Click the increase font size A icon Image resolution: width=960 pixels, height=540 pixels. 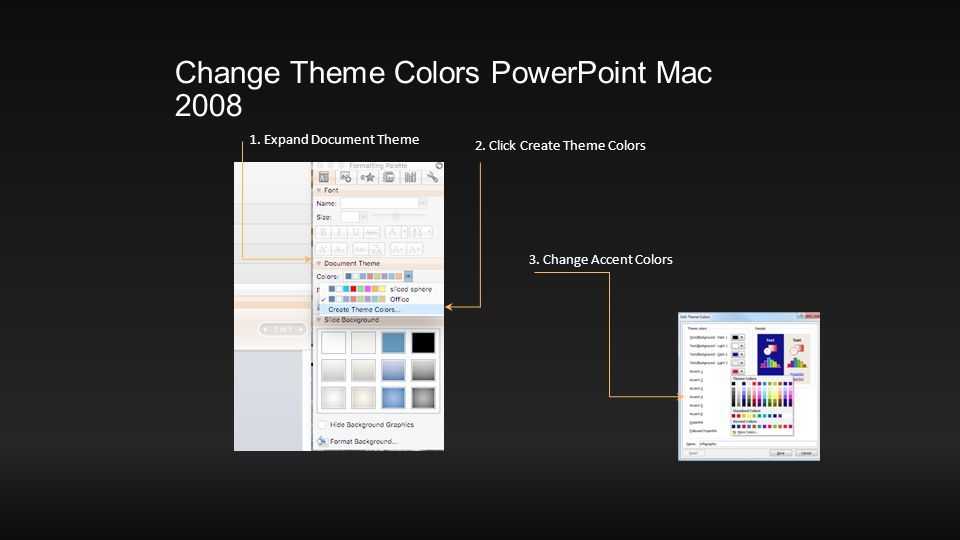[397, 250]
